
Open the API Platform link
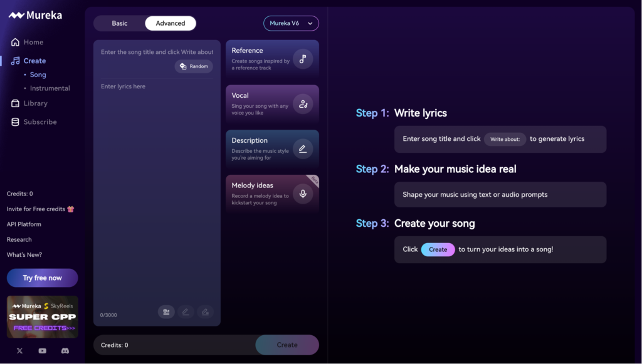24,224
